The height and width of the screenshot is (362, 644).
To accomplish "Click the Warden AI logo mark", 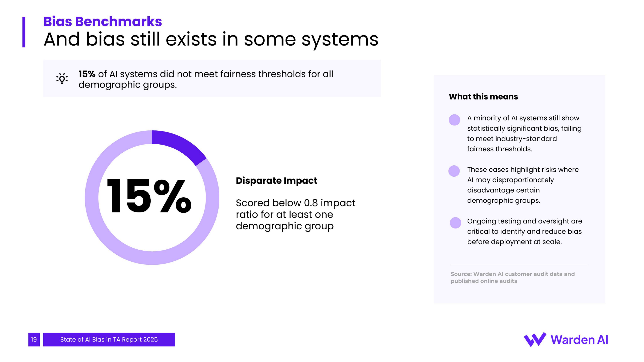I will tap(535, 339).
